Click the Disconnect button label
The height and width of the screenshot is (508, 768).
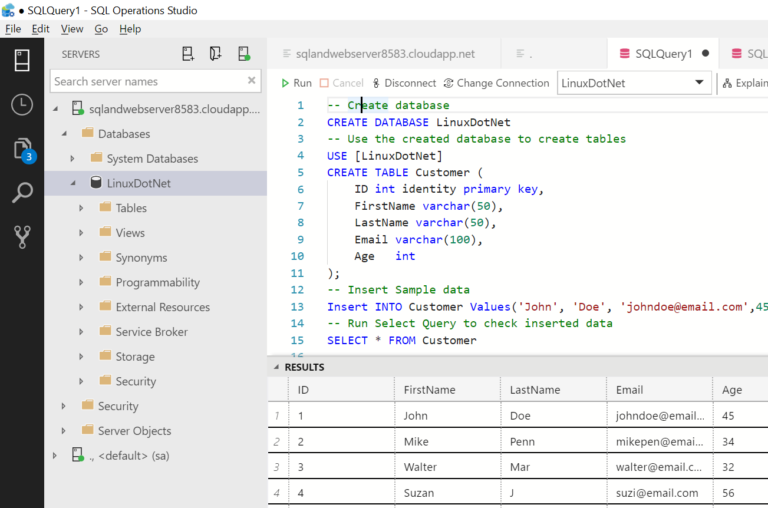410,83
